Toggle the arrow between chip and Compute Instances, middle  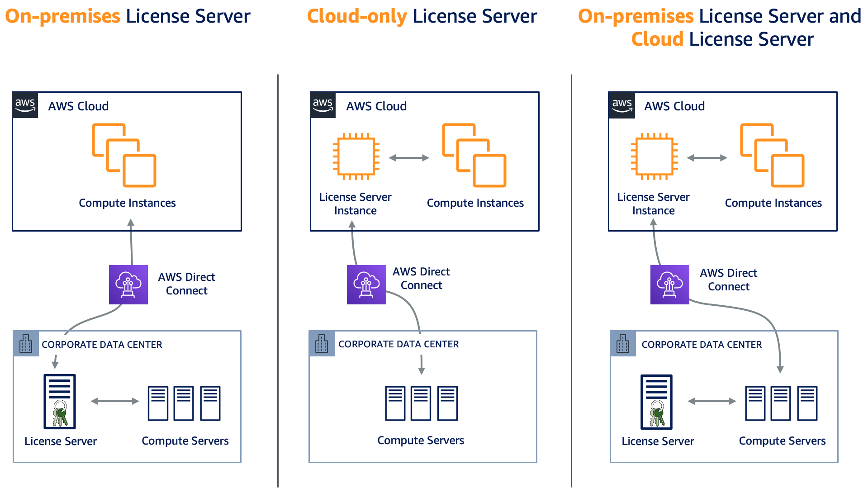tap(409, 157)
